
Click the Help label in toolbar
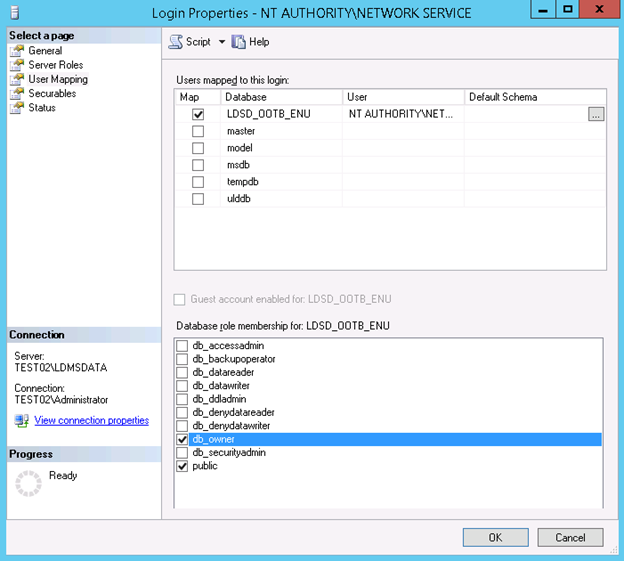(259, 42)
